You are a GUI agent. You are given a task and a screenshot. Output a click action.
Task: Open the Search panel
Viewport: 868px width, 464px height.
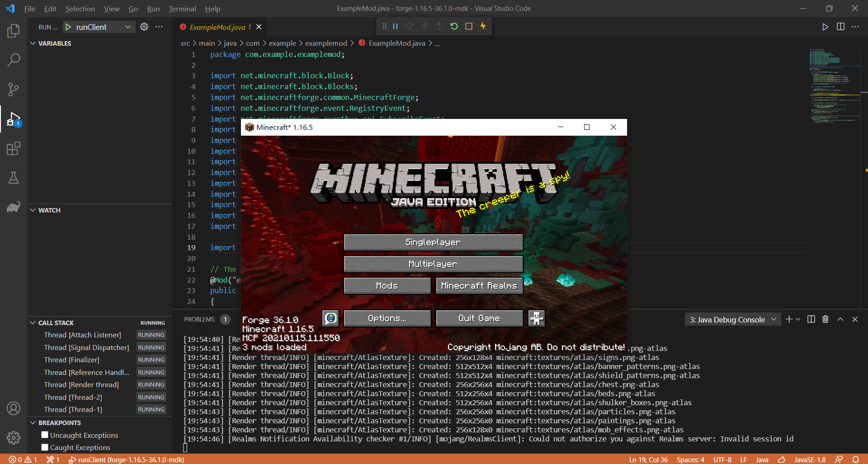click(x=13, y=59)
